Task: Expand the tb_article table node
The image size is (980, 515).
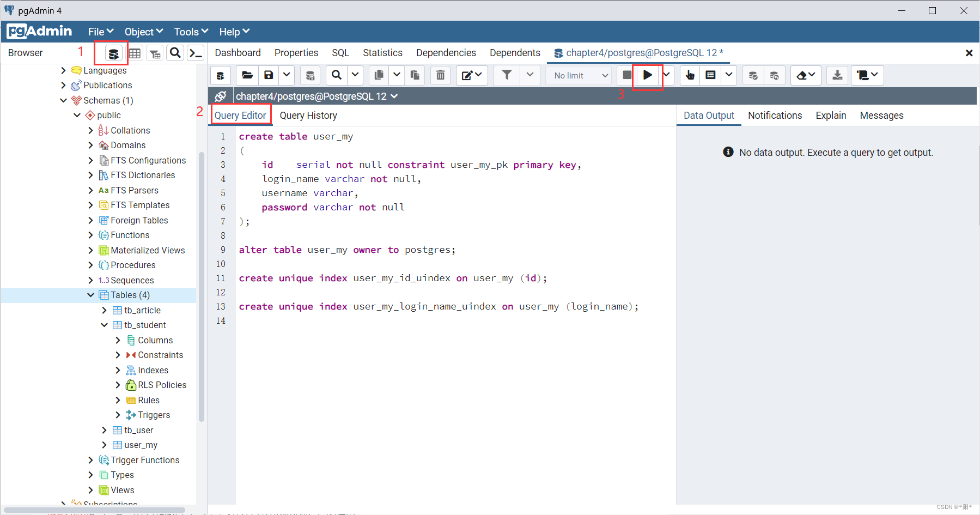Action: pos(104,310)
